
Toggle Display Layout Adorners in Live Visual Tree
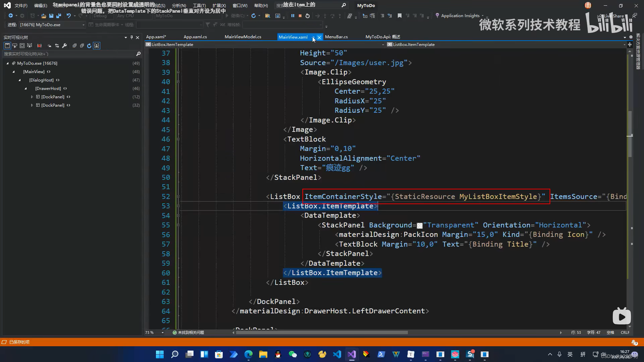point(22,46)
